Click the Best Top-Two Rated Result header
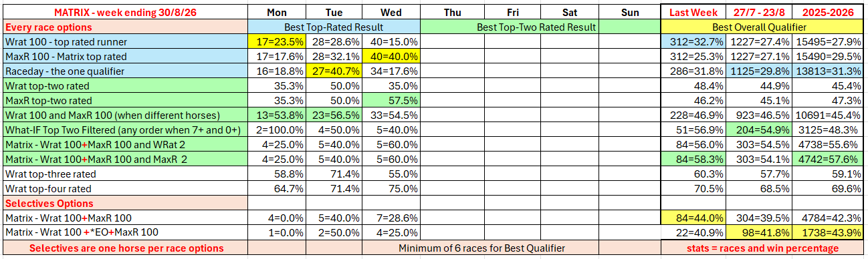868x259 pixels. coord(540,27)
